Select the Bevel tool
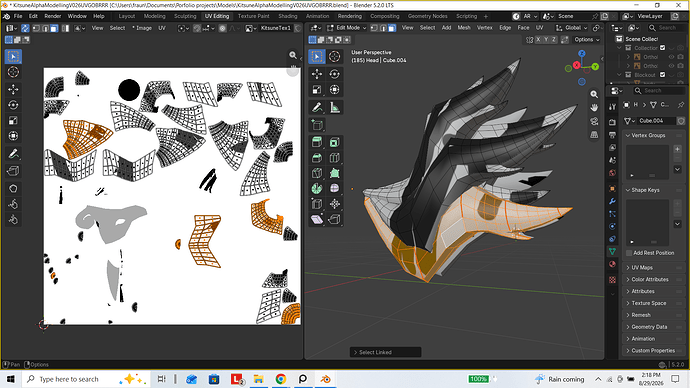The image size is (690, 388). click(317, 157)
